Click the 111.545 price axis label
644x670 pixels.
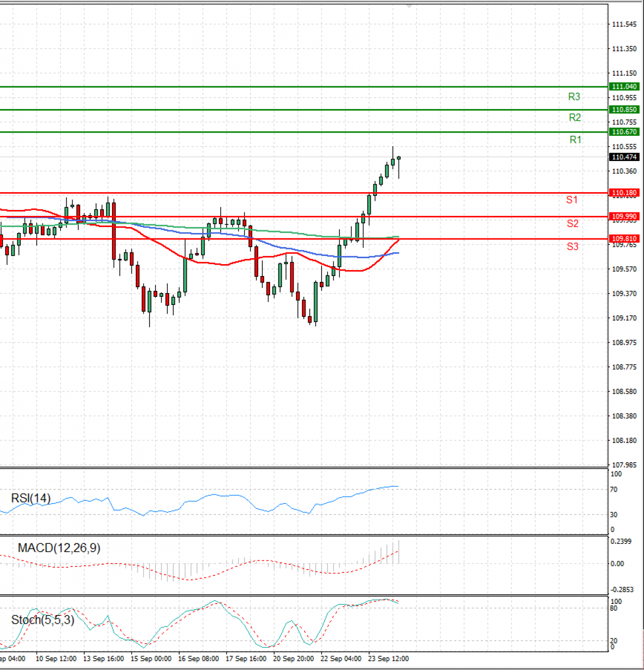pos(624,25)
